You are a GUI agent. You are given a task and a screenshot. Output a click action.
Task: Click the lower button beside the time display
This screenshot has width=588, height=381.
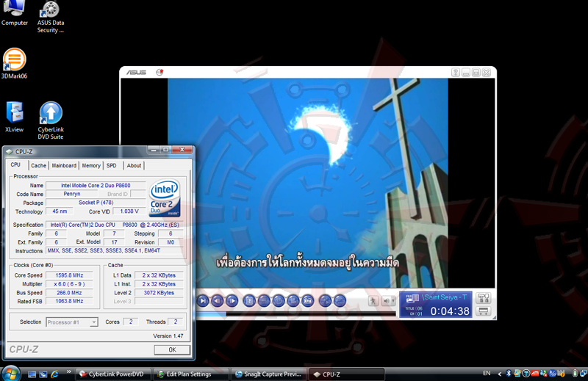[484, 311]
